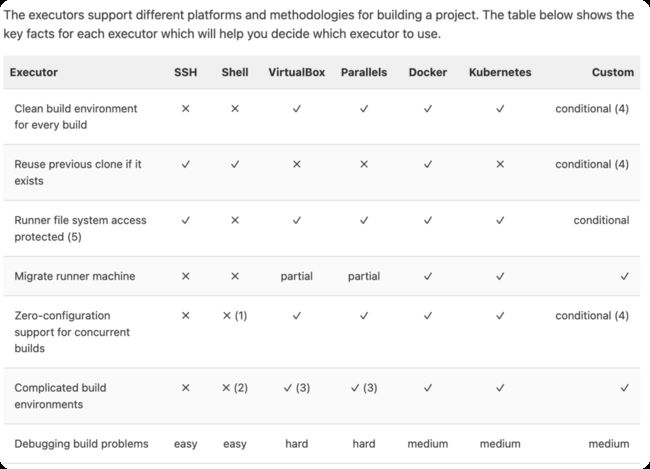650x469 pixels.
Task: Click the 'Debugging build problems' row label
Action: click(x=81, y=444)
